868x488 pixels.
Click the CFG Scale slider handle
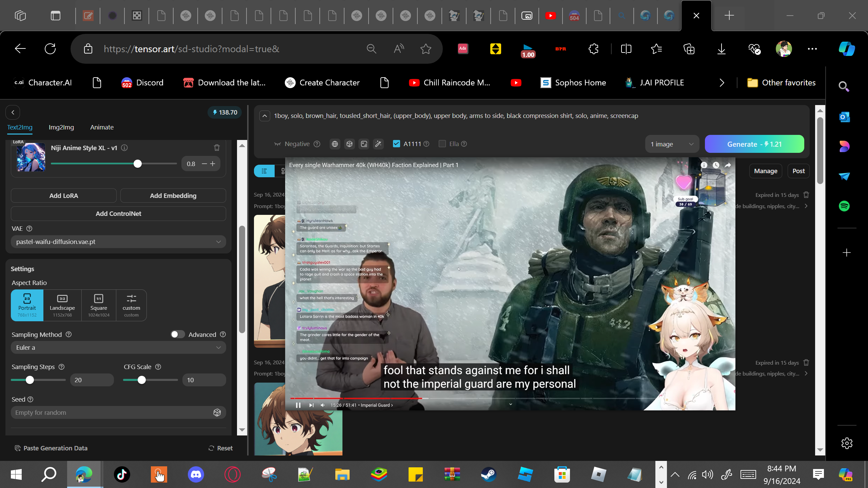142,380
